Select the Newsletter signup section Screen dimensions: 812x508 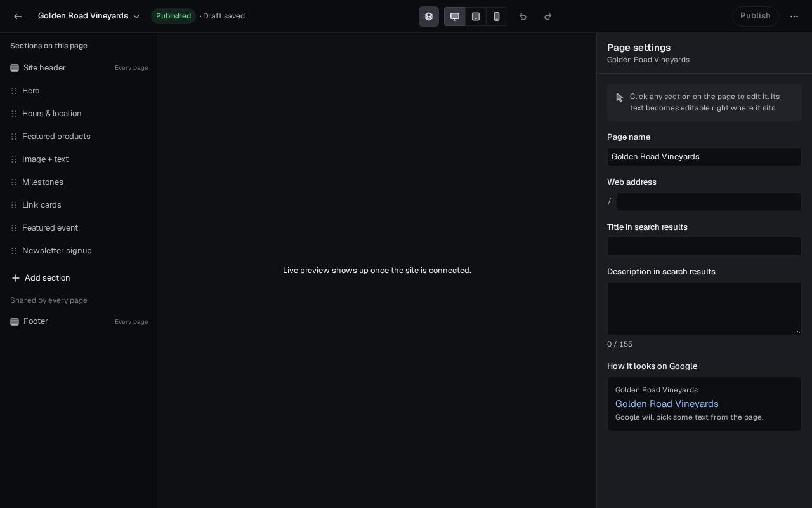click(x=79, y=251)
